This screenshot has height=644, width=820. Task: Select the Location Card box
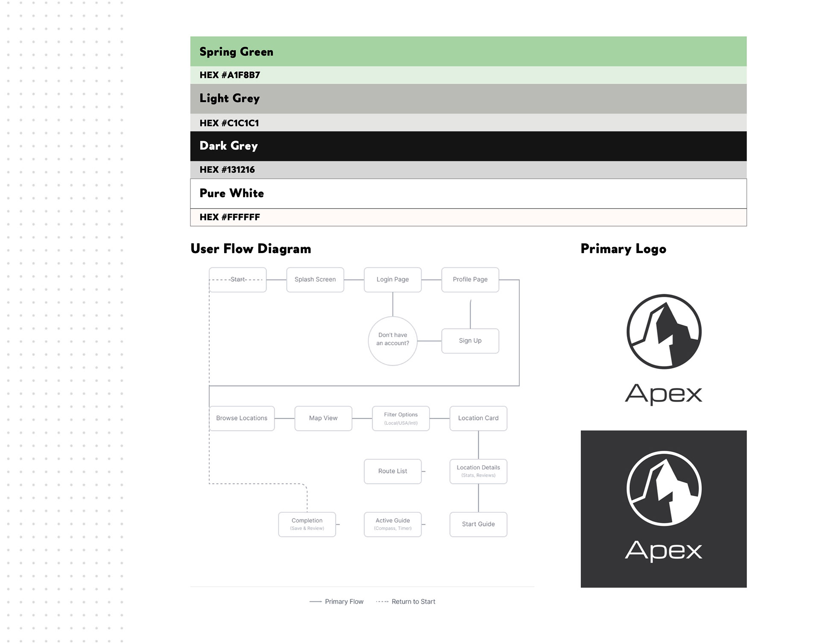[x=478, y=418]
